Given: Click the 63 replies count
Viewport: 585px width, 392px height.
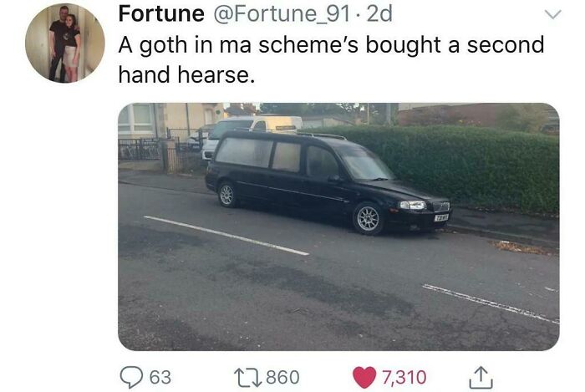Looking at the screenshot, I should pos(160,377).
